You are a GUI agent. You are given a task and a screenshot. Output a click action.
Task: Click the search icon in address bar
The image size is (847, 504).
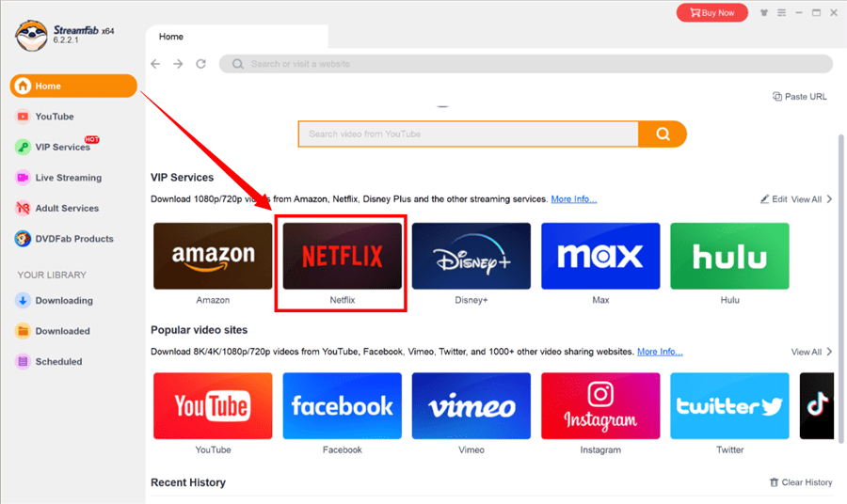click(238, 64)
